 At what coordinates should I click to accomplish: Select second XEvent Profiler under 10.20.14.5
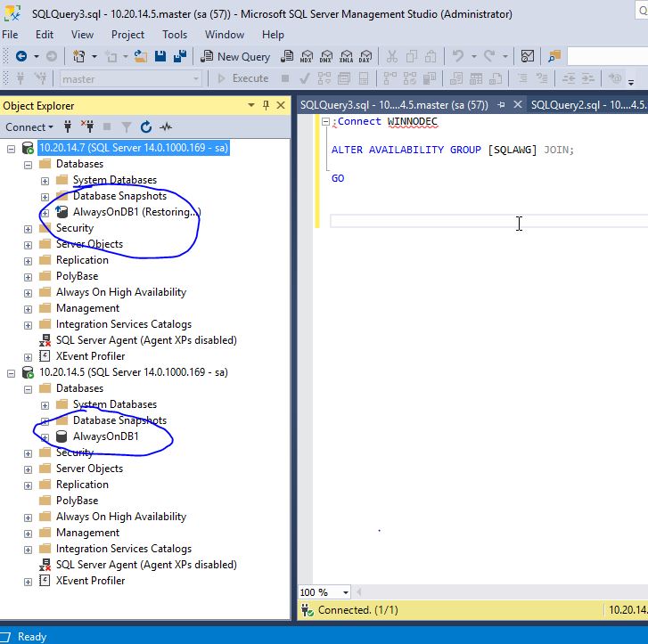[91, 581]
